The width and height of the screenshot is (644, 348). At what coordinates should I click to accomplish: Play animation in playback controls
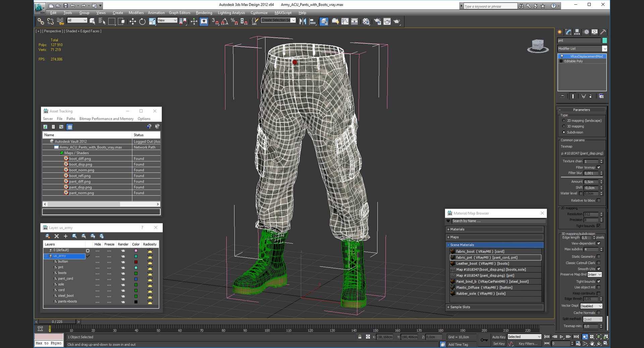click(561, 337)
